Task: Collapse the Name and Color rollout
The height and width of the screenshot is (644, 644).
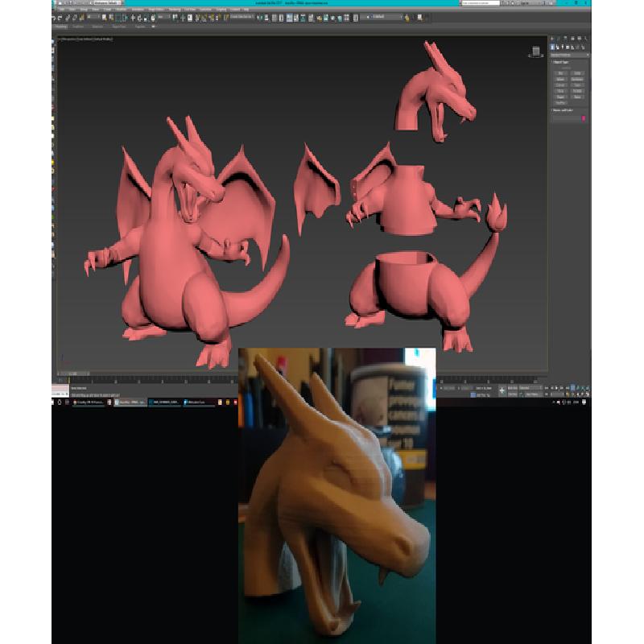Action: pos(562,110)
